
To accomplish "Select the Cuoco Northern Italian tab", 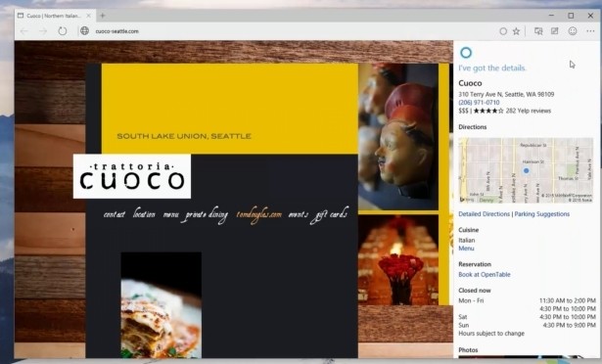I will [x=55, y=16].
